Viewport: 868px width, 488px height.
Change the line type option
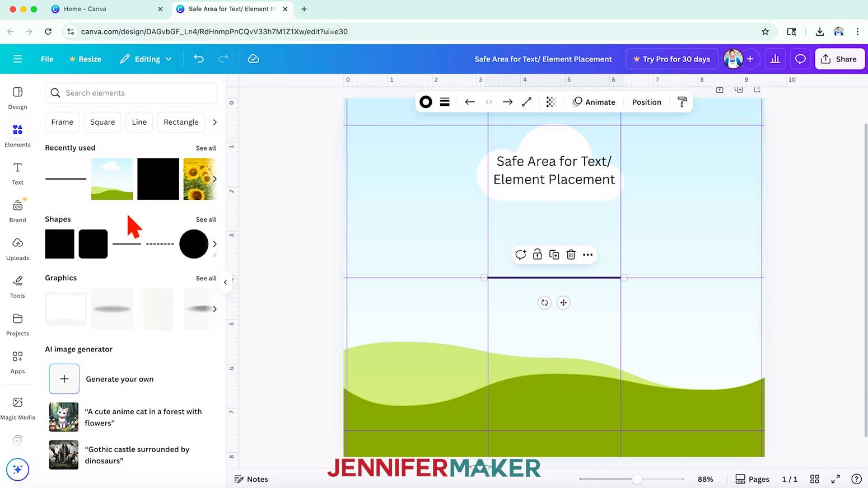526,102
